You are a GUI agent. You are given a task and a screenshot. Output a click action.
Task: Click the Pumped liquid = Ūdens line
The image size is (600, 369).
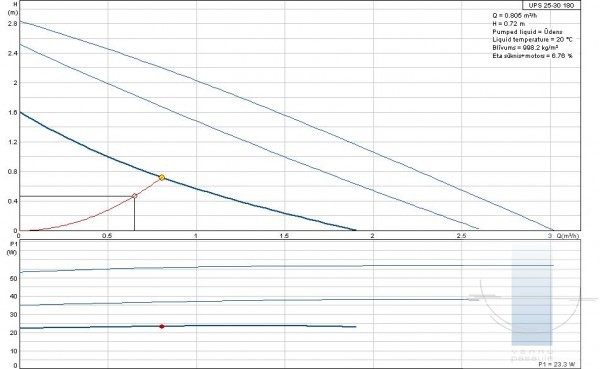tap(527, 32)
